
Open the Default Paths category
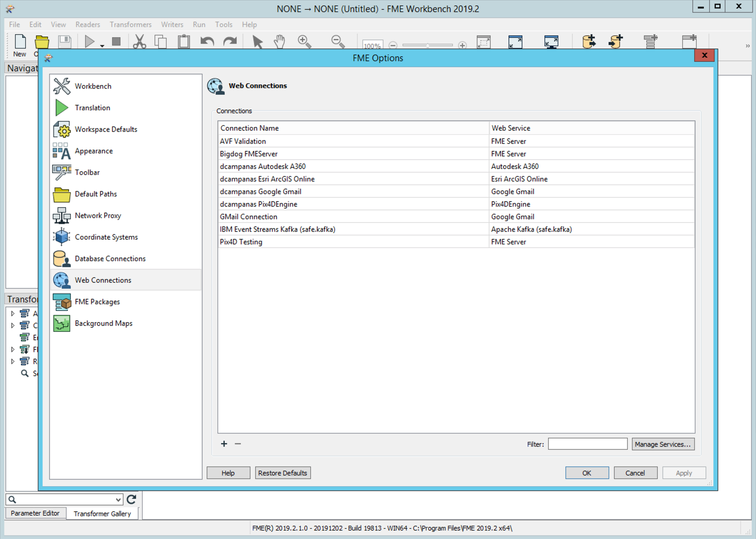click(x=126, y=194)
